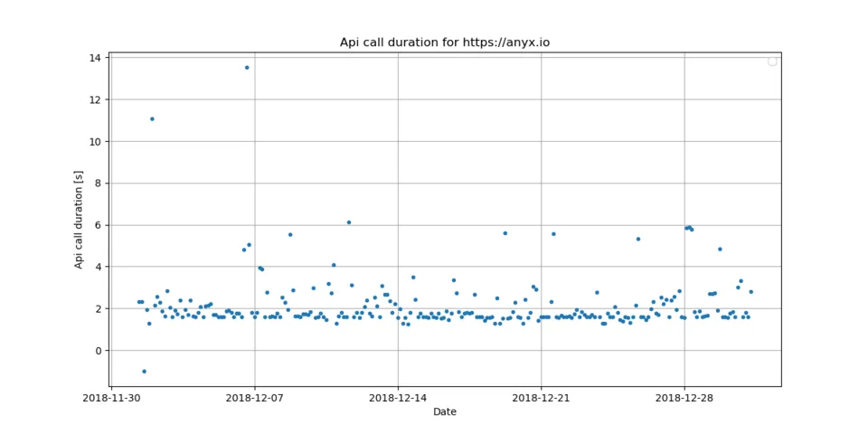Select the negative data point below zero
868x434 pixels.
pyautogui.click(x=144, y=371)
